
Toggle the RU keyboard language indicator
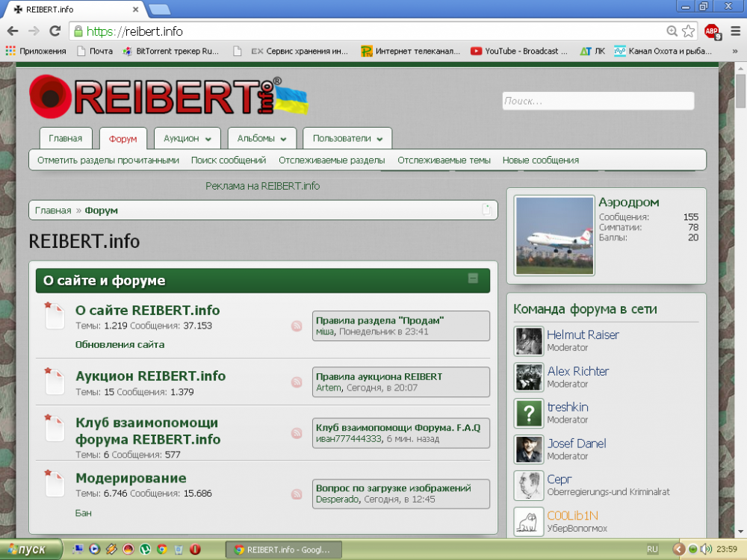pyautogui.click(x=652, y=550)
